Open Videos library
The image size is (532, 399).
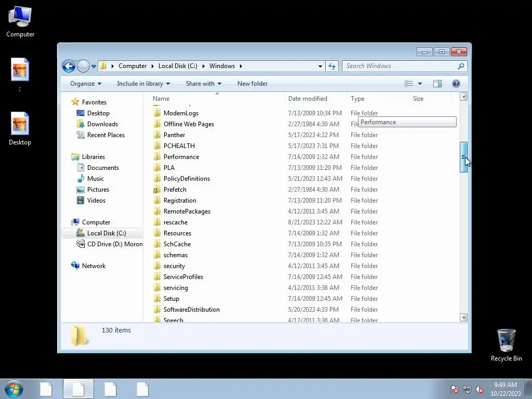pyautogui.click(x=96, y=200)
